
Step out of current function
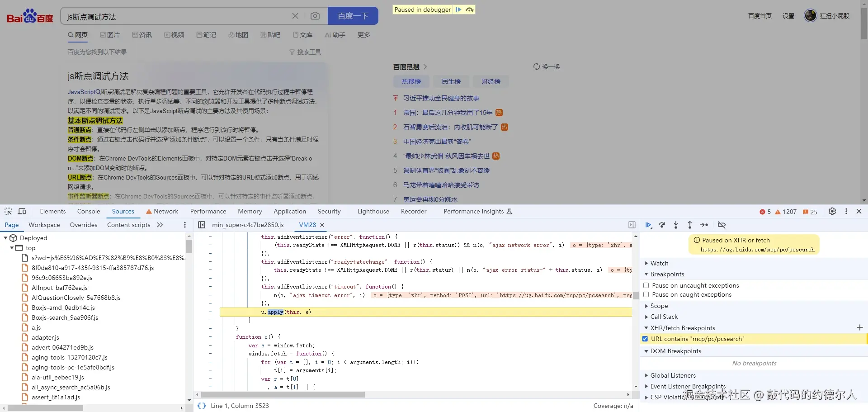[690, 225]
